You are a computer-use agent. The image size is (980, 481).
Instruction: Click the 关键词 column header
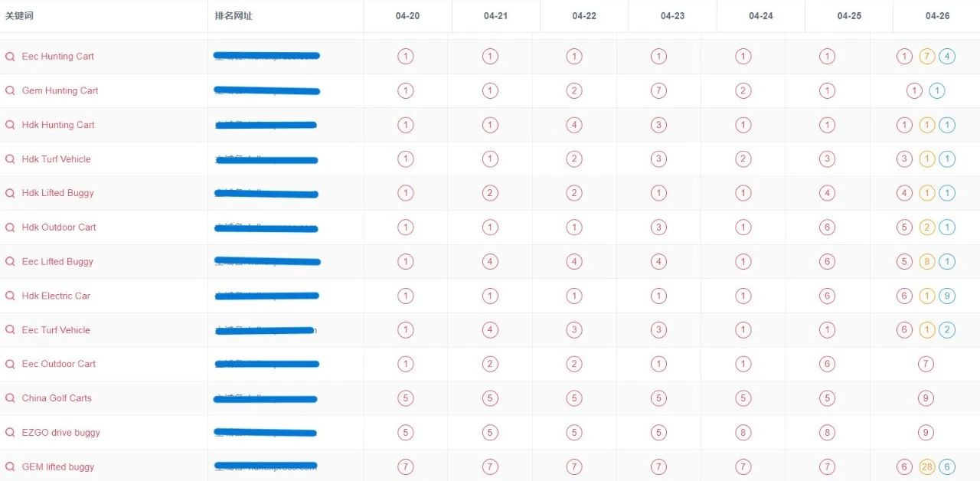coord(19,16)
